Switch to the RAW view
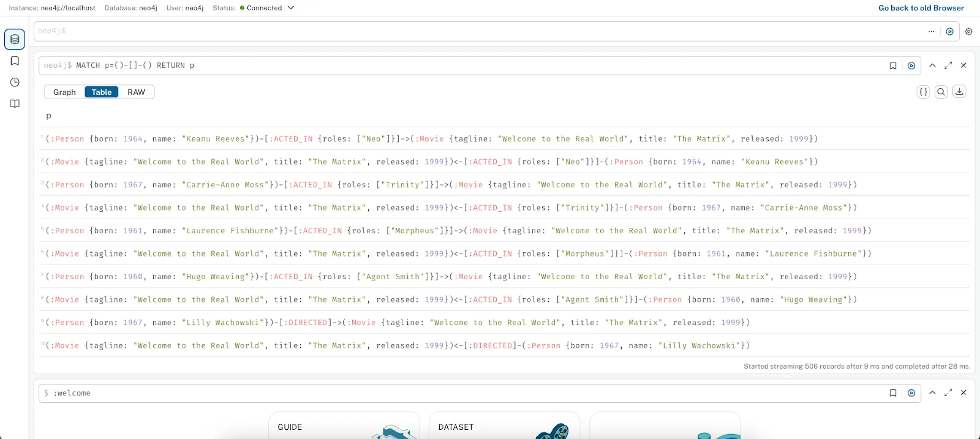 tap(136, 92)
